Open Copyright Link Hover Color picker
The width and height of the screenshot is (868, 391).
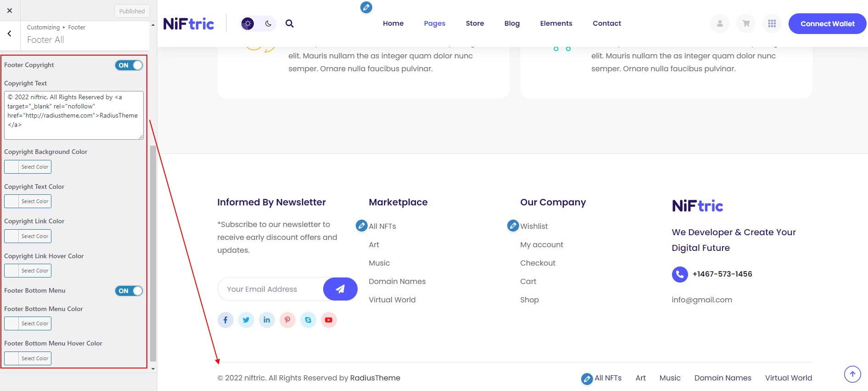tap(28, 271)
